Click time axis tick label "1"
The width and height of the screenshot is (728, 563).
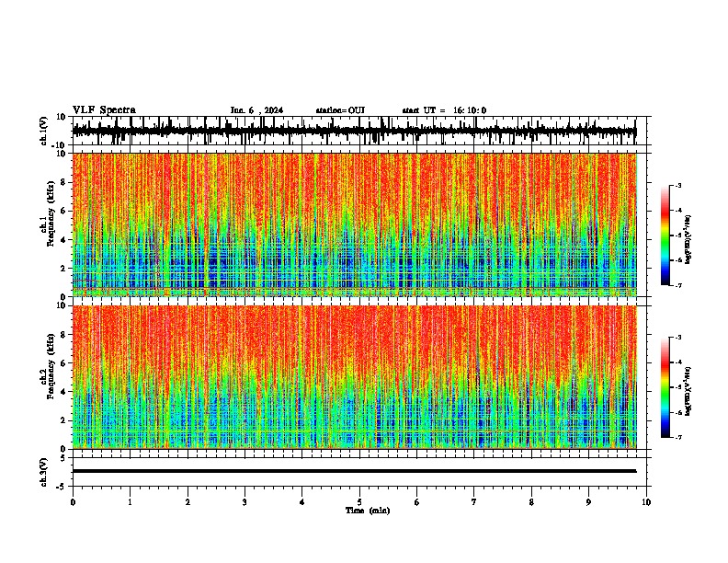pos(130,502)
